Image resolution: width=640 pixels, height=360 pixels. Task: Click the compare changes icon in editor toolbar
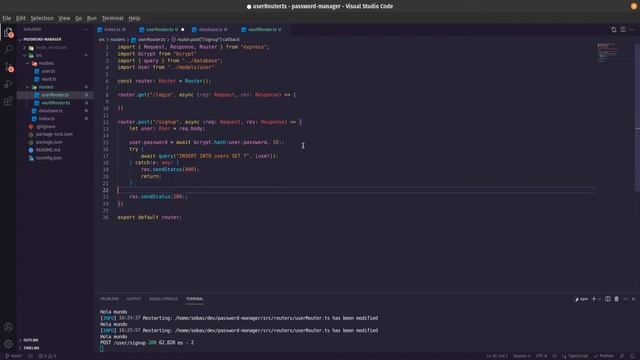[613, 29]
